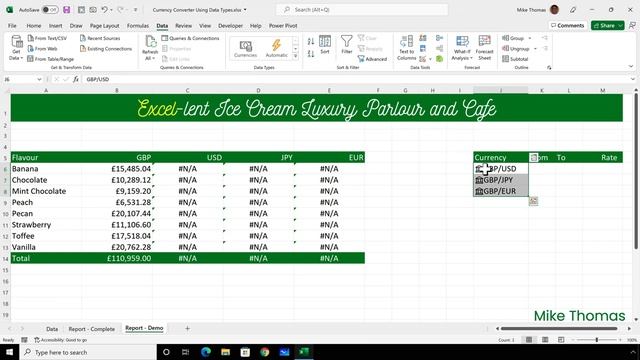The image size is (640, 360).
Task: Select the £110,959.00 total cell
Action: (x=117, y=258)
